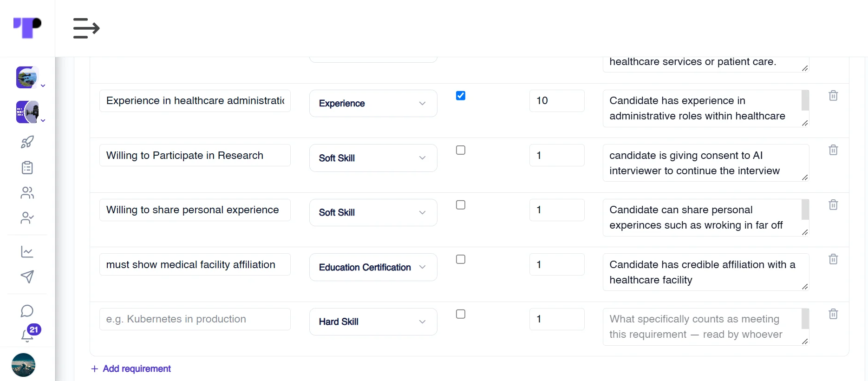
Task: Uncheck the healthcare administration experience checkbox
Action: (461, 96)
